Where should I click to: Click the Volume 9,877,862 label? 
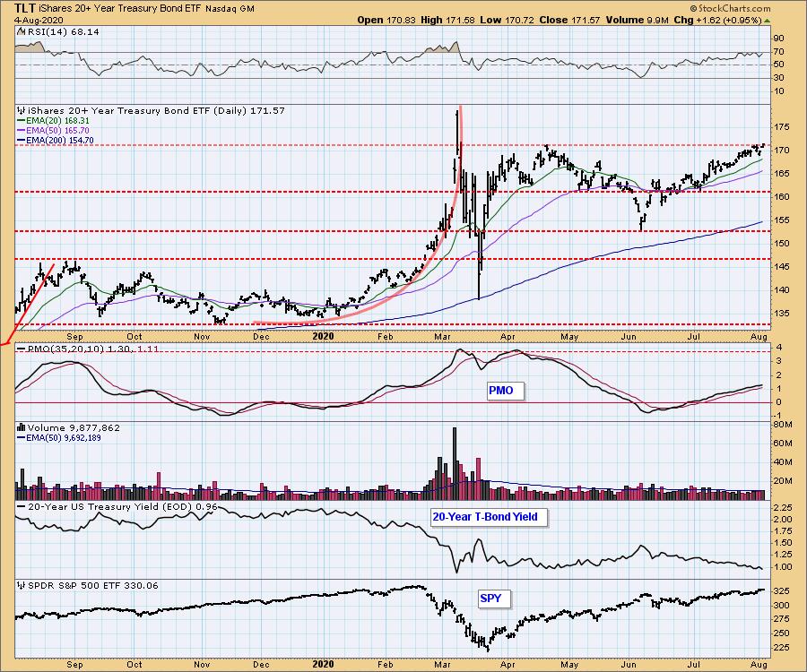[x=74, y=427]
